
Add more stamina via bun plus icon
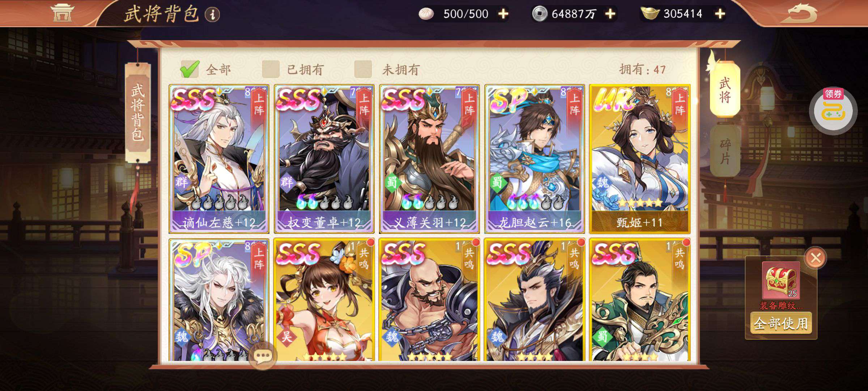pyautogui.click(x=503, y=14)
